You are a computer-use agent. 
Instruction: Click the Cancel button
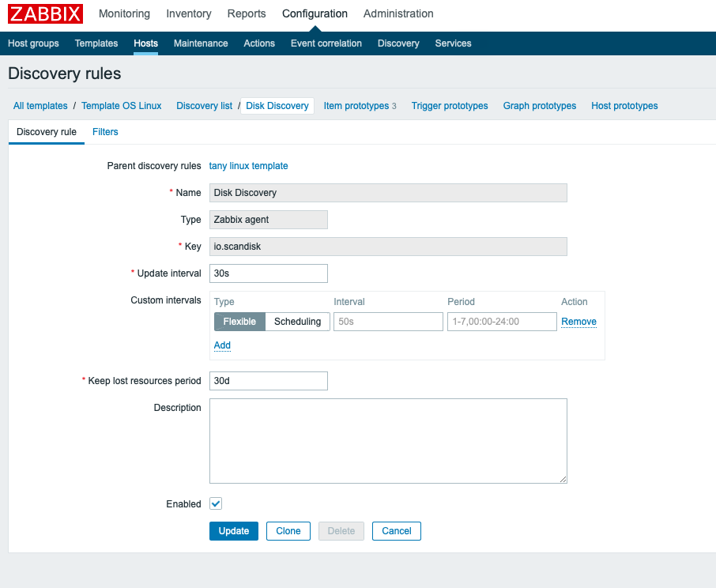click(397, 531)
